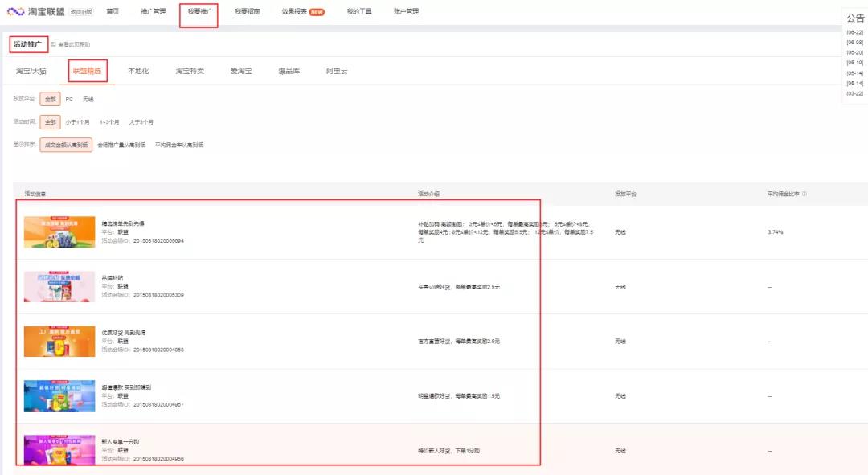The width and height of the screenshot is (868, 475).
Task: Open the 我要招商 menu
Action: pyautogui.click(x=247, y=11)
